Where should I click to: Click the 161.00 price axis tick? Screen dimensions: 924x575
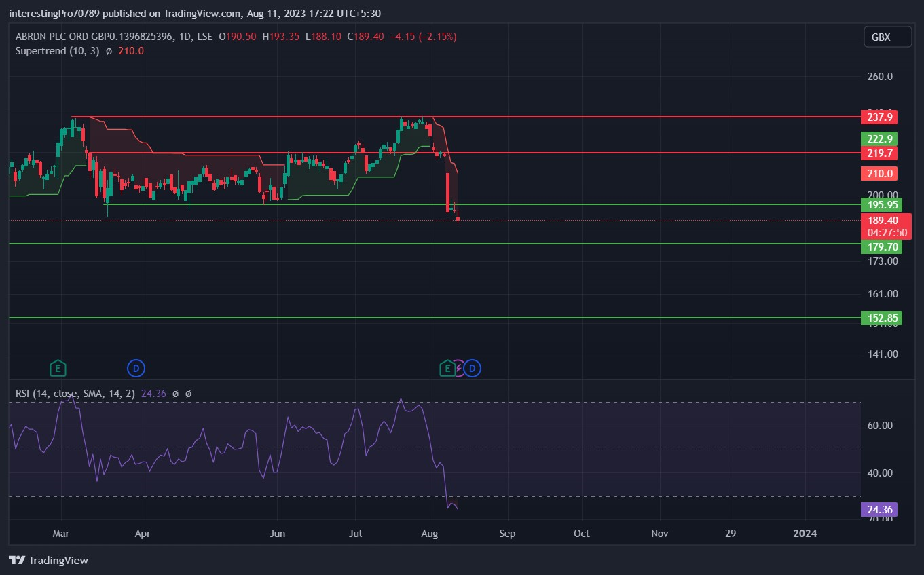coord(883,294)
